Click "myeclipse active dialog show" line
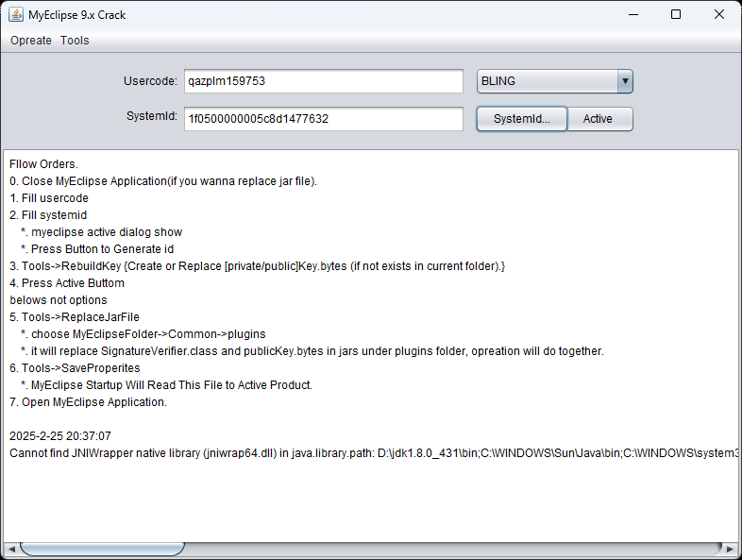Viewport: 742px width, 560px height. pyautogui.click(x=102, y=232)
